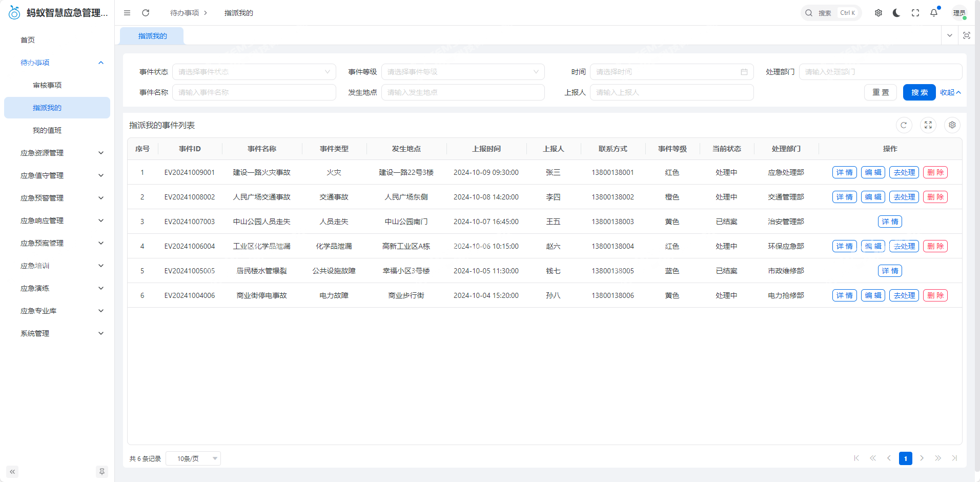The width and height of the screenshot is (980, 482).
Task: Refresh the event list table
Action: (x=904, y=125)
